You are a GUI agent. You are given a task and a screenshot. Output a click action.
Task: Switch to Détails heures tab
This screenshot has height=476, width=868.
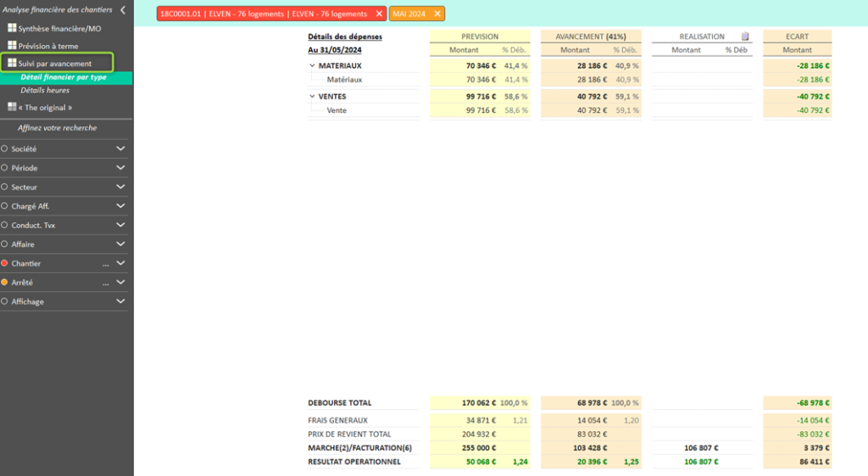tap(45, 90)
